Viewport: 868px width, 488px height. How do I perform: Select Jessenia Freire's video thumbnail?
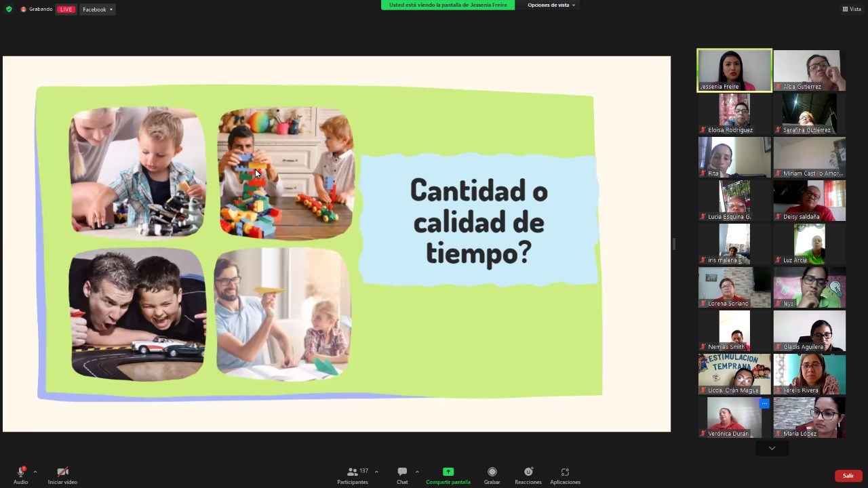click(734, 70)
